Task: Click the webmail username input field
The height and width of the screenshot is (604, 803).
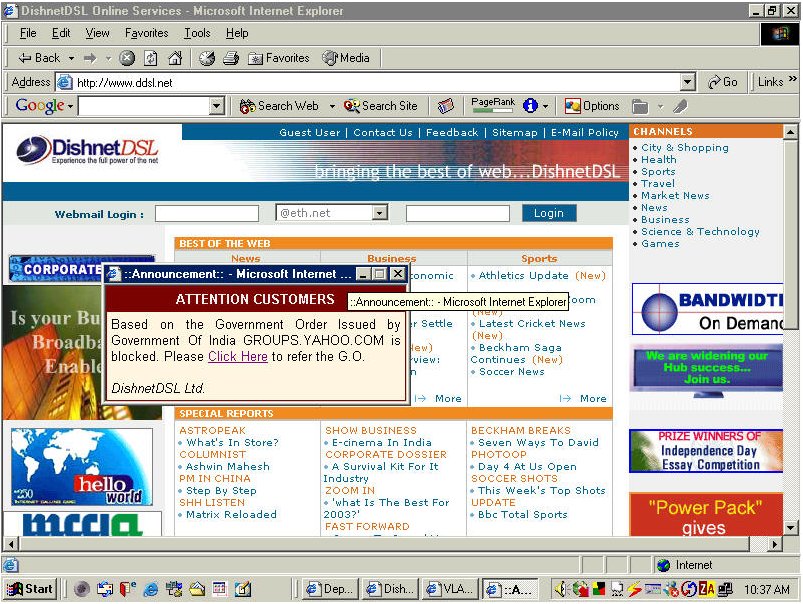Action: coord(207,213)
